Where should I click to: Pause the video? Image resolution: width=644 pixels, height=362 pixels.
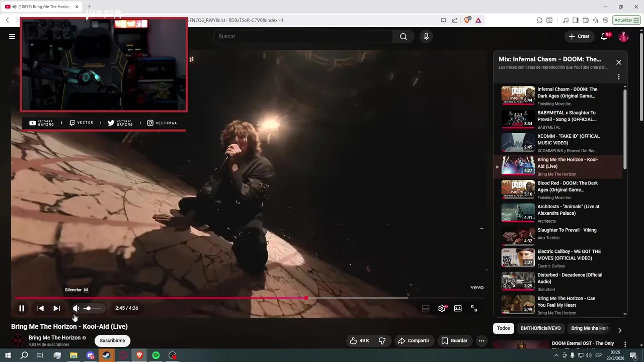(22, 308)
